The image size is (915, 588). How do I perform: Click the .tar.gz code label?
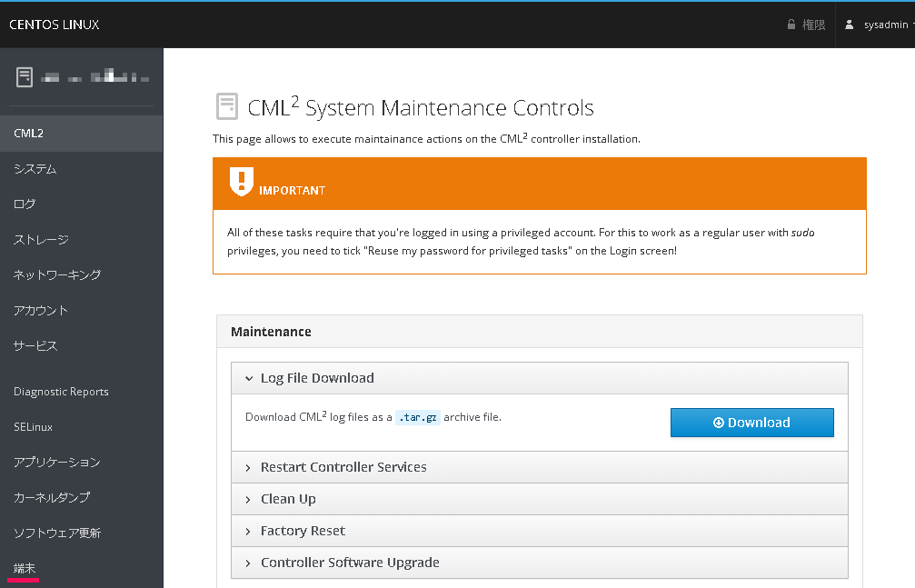[x=418, y=417]
